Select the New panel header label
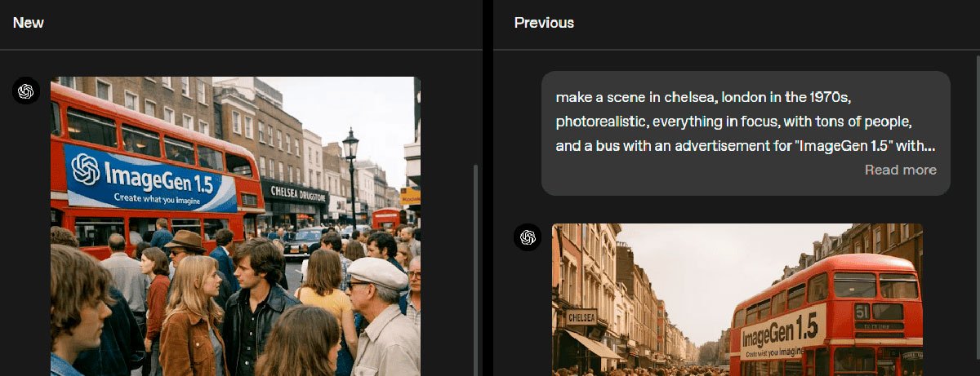 point(29,23)
